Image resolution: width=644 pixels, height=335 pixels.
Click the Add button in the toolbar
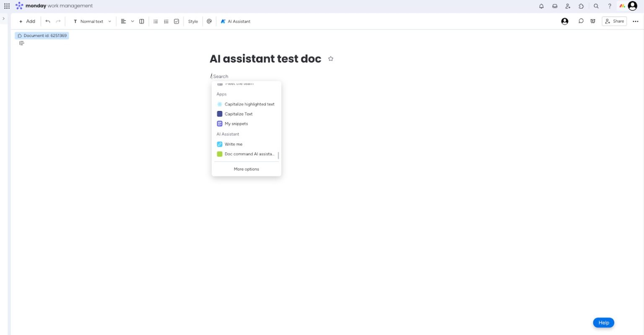[x=27, y=21]
